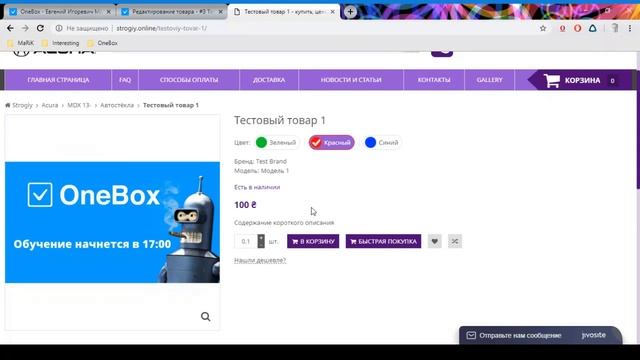Click the Есть в наличии status
Viewport: 640px width, 360px height.
click(257, 187)
